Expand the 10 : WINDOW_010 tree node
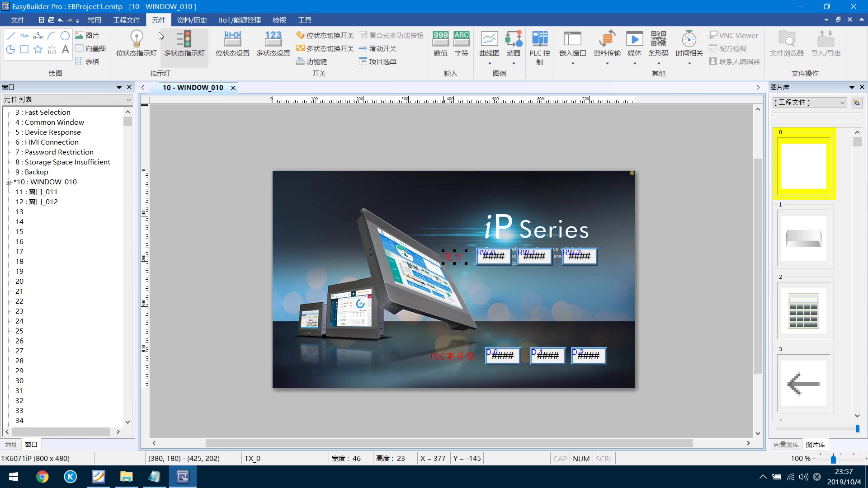The image size is (868, 488). (8, 182)
